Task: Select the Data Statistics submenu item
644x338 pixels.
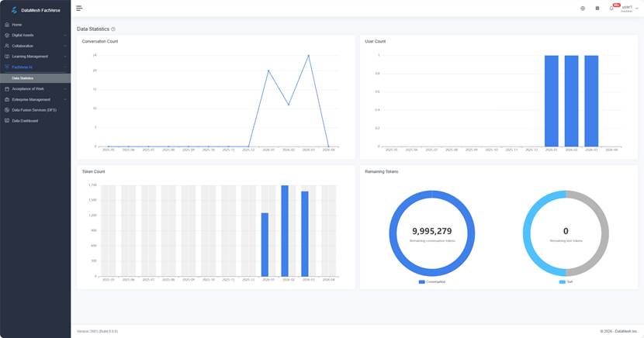Action: tap(23, 78)
